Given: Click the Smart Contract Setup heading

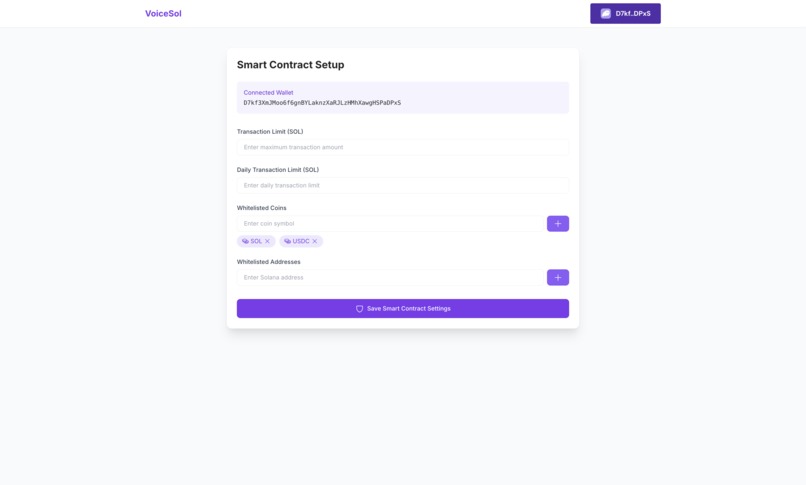Looking at the screenshot, I should (x=290, y=65).
